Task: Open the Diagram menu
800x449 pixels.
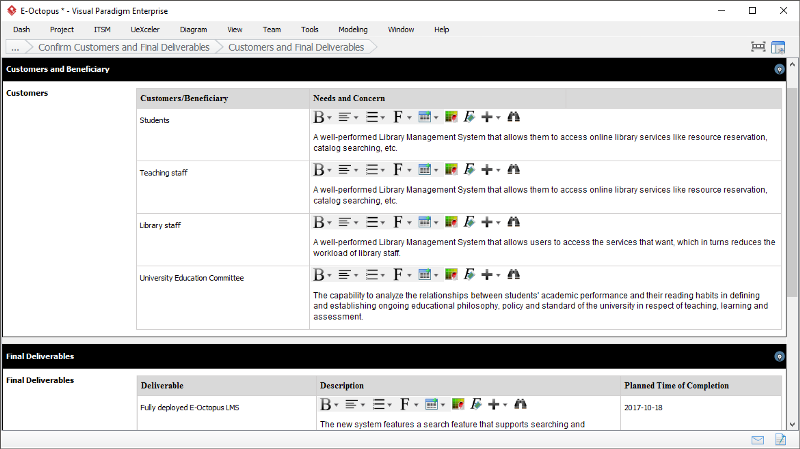Action: [x=193, y=30]
